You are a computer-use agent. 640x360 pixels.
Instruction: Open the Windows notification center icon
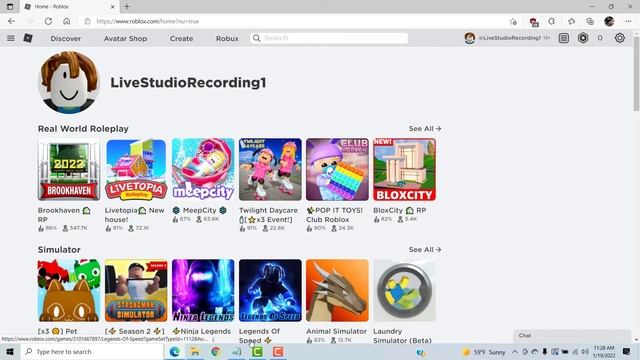627,351
